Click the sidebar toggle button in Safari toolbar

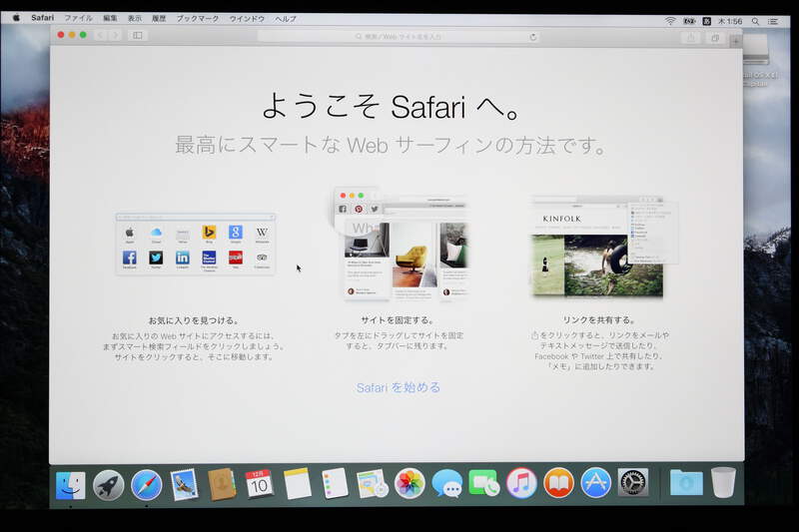(x=138, y=36)
